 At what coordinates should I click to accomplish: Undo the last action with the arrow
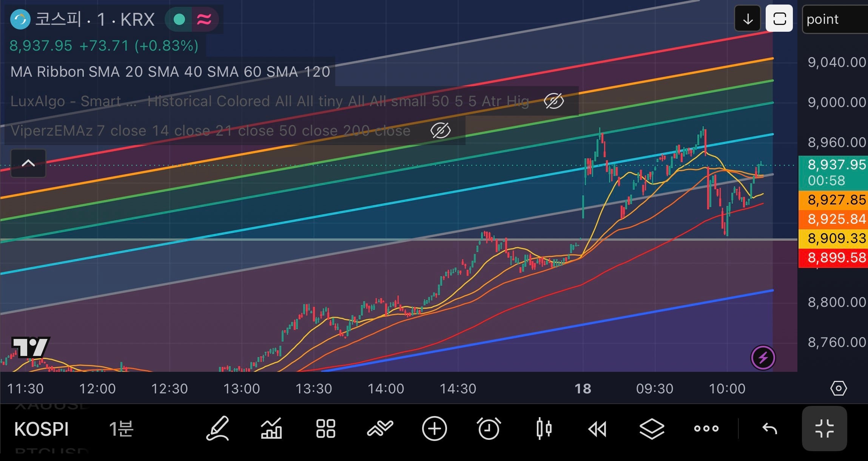tap(769, 429)
